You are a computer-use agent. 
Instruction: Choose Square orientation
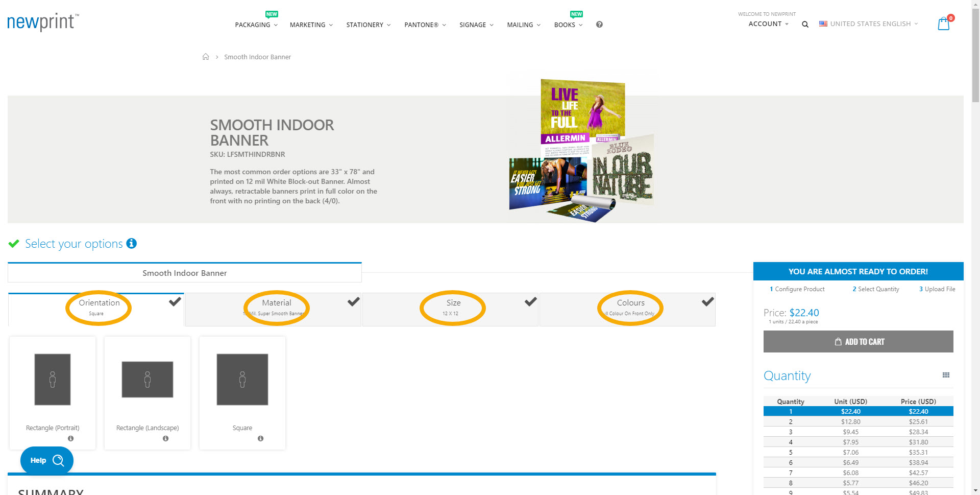click(x=242, y=393)
